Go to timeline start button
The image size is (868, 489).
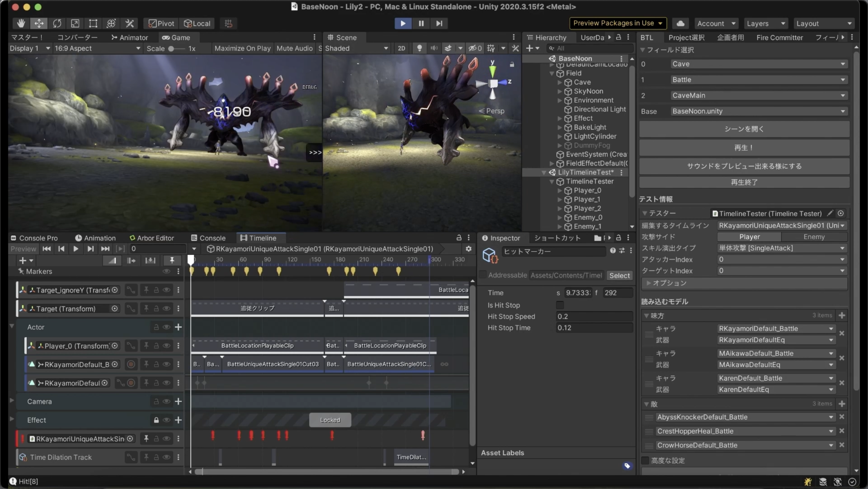(46, 249)
